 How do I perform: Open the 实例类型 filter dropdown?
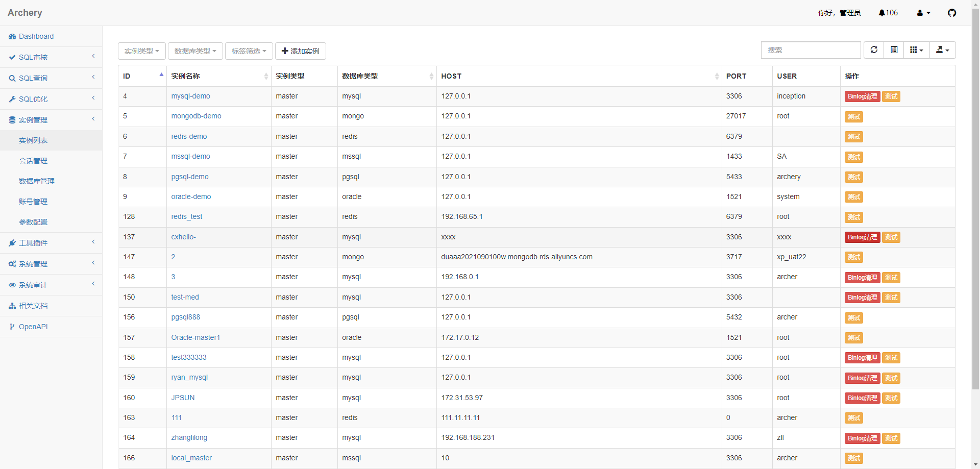142,51
